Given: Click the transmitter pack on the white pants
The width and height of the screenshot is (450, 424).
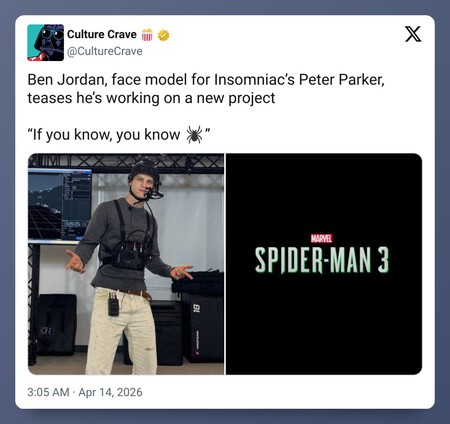Looking at the screenshot, I should point(113,304).
